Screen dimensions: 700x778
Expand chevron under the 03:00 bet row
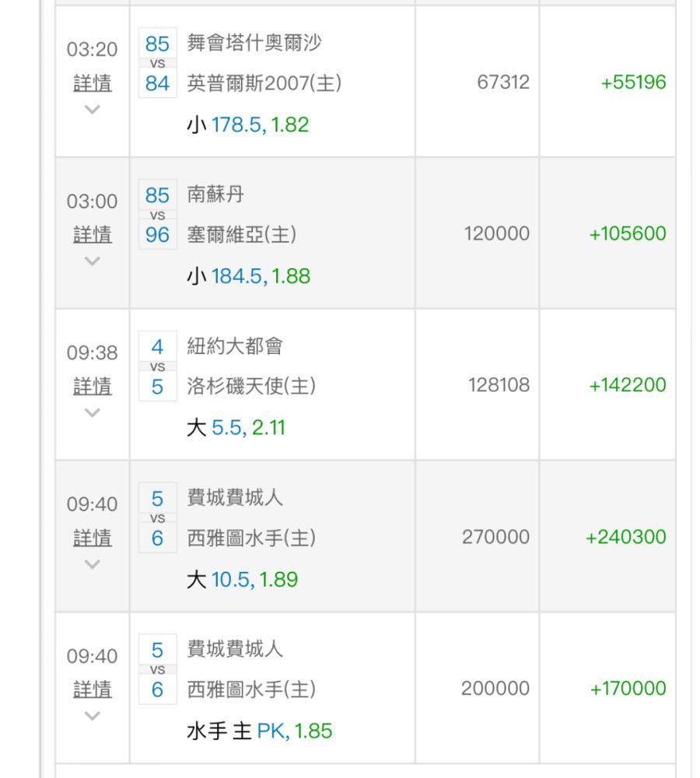pos(93,261)
